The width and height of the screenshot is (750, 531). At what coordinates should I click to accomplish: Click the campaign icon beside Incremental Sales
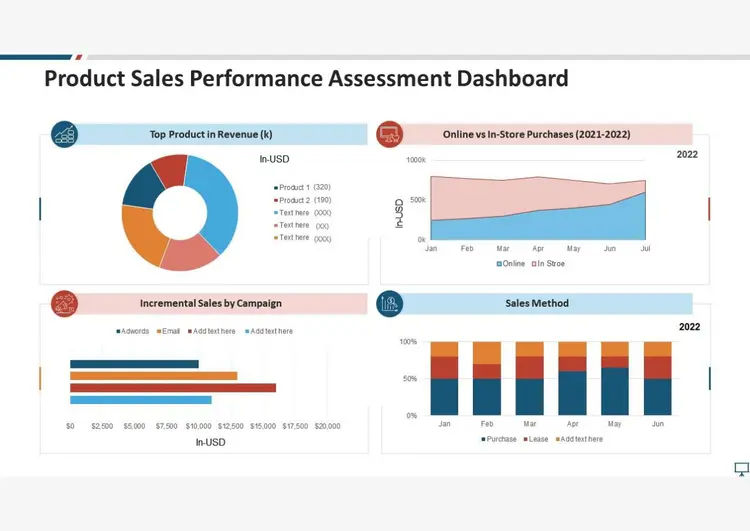[x=65, y=304]
